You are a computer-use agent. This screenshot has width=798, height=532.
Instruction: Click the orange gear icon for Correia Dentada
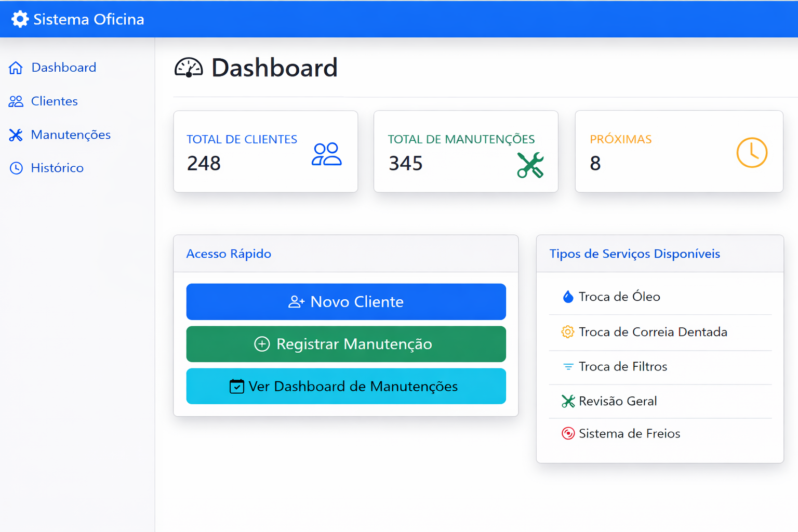point(568,332)
